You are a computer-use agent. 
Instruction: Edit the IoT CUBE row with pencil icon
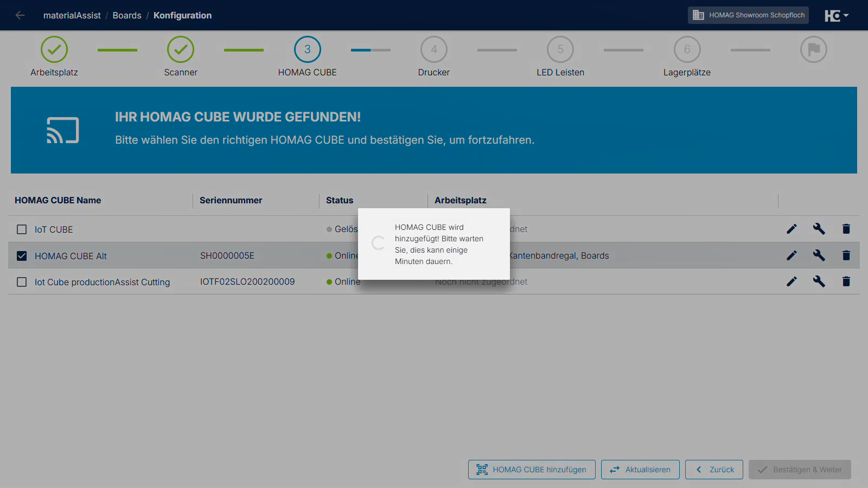coord(792,229)
